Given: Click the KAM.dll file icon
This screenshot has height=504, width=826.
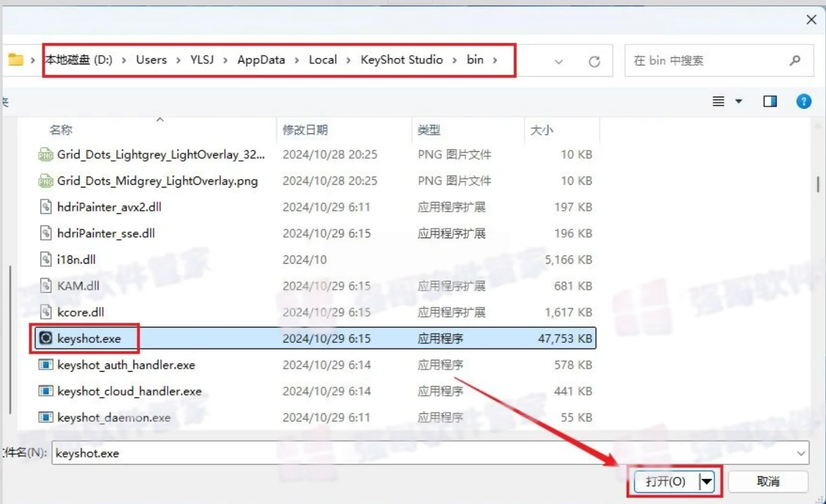Looking at the screenshot, I should [x=46, y=285].
